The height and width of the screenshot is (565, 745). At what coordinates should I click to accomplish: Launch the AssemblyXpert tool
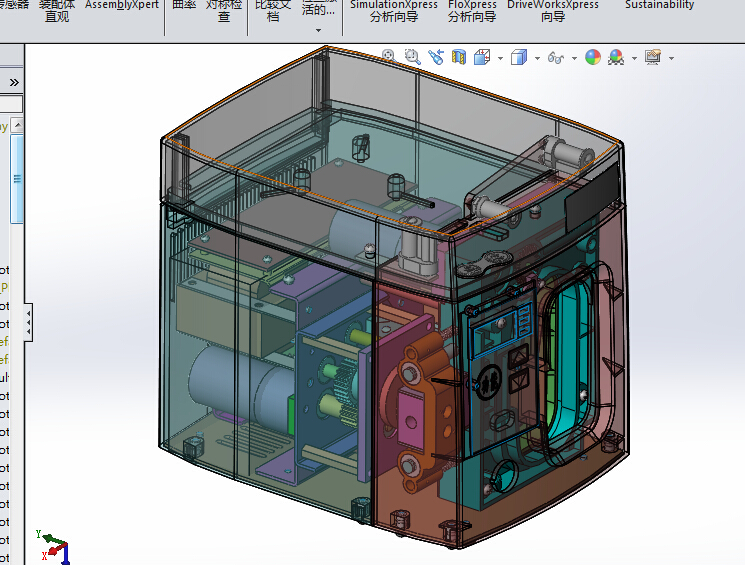pos(122,6)
